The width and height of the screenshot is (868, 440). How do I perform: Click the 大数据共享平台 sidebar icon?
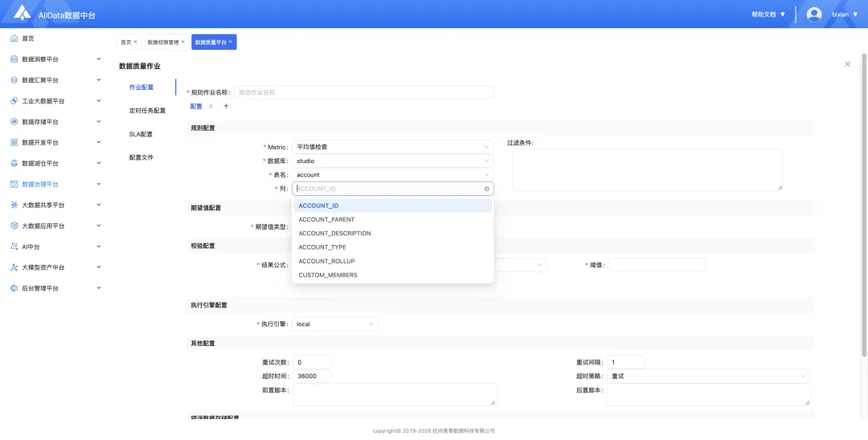pyautogui.click(x=14, y=205)
